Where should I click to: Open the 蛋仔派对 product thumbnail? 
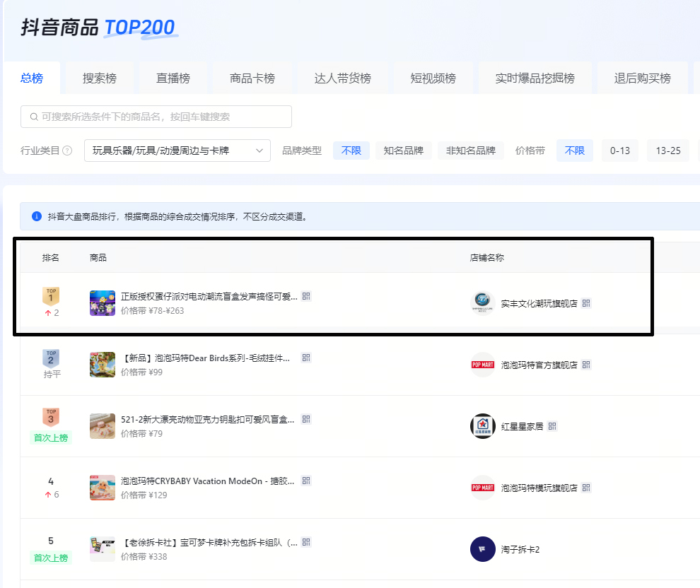tap(103, 303)
